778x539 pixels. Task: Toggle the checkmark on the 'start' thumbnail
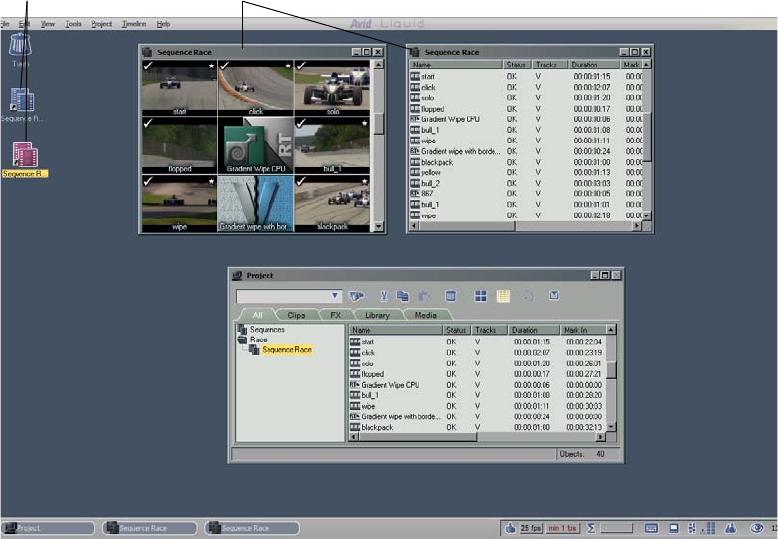coord(148,66)
